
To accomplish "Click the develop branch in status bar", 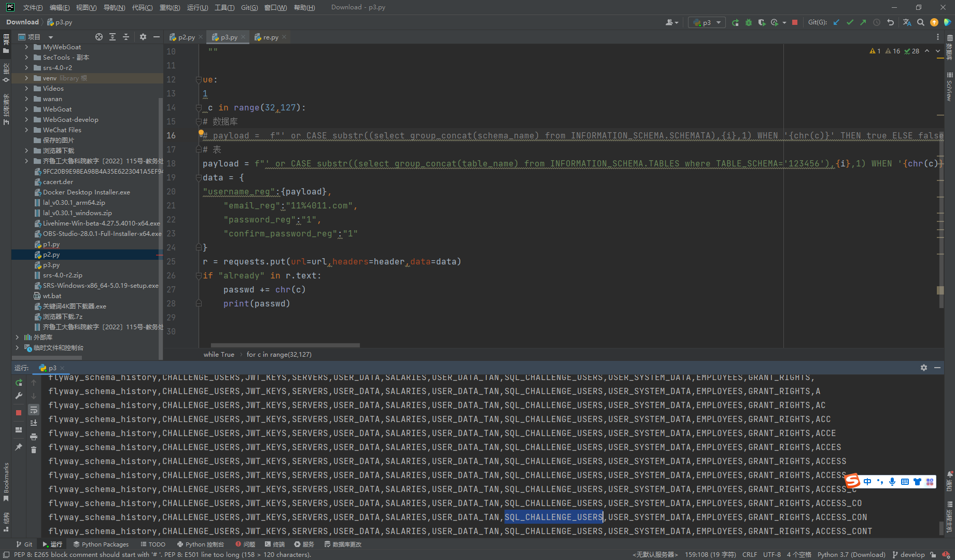I will tap(908, 555).
